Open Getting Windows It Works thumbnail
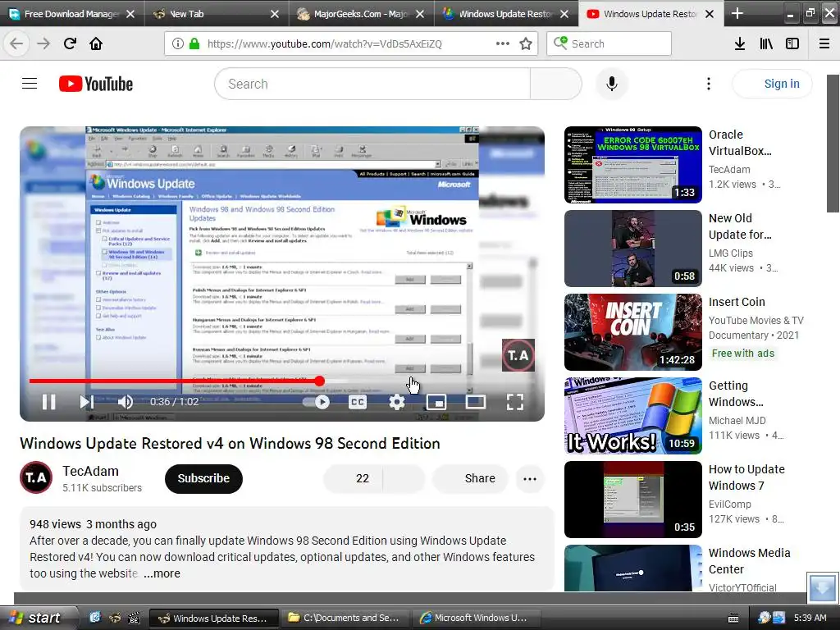840x630 pixels. [633, 416]
